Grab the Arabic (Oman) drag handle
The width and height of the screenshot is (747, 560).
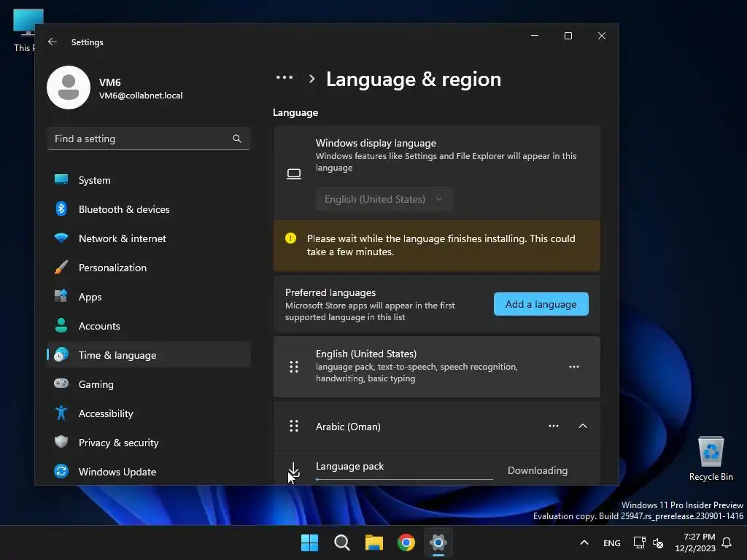coord(294,426)
